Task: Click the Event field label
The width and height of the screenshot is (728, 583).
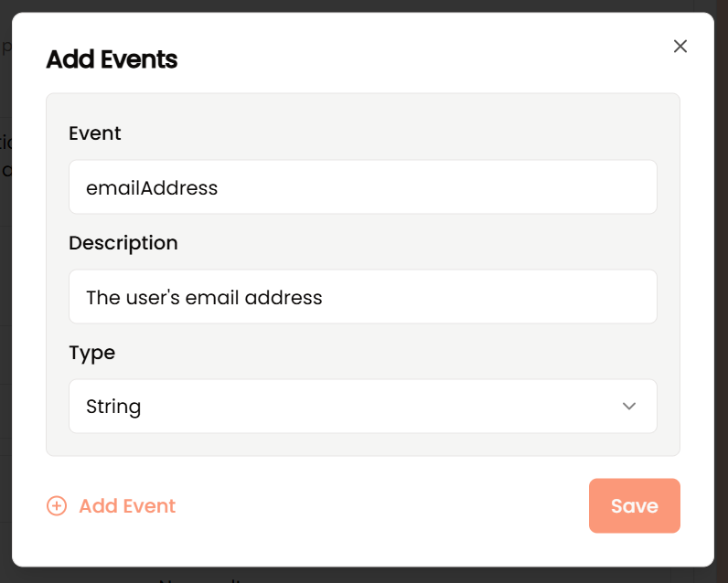Action: pyautogui.click(x=95, y=133)
